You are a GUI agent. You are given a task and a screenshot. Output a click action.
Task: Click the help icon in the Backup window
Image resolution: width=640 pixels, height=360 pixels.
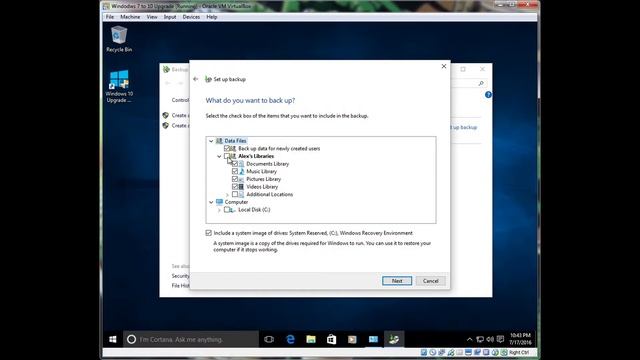[488, 95]
